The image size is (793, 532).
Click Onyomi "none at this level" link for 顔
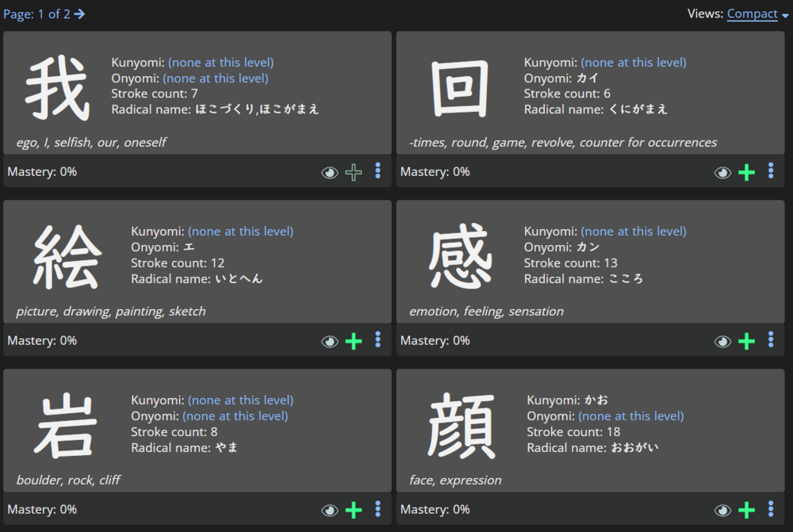click(x=630, y=416)
